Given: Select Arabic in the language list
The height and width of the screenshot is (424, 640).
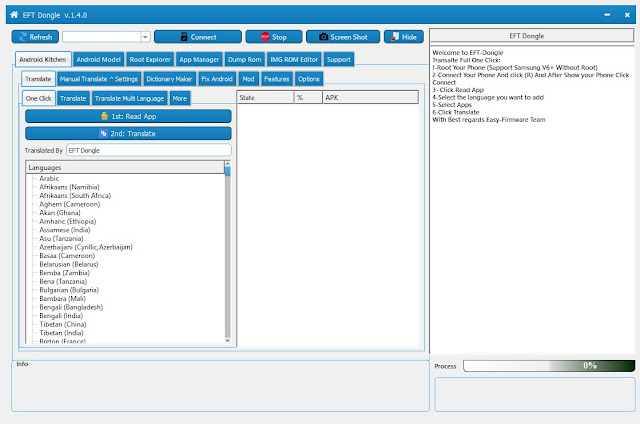Looking at the screenshot, I should click(49, 178).
